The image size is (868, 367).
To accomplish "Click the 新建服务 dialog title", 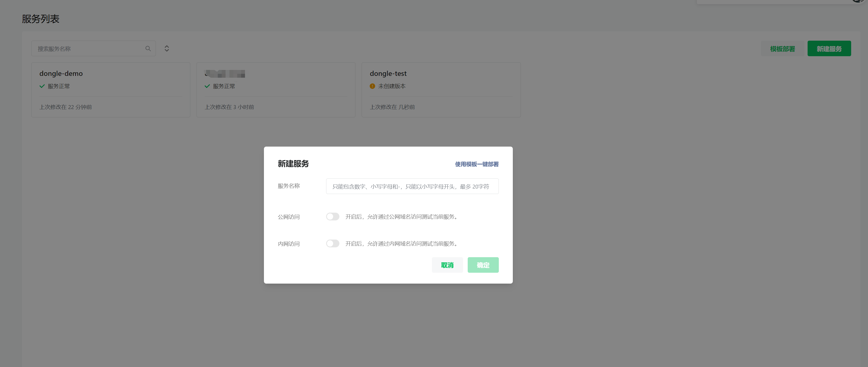I will (293, 164).
